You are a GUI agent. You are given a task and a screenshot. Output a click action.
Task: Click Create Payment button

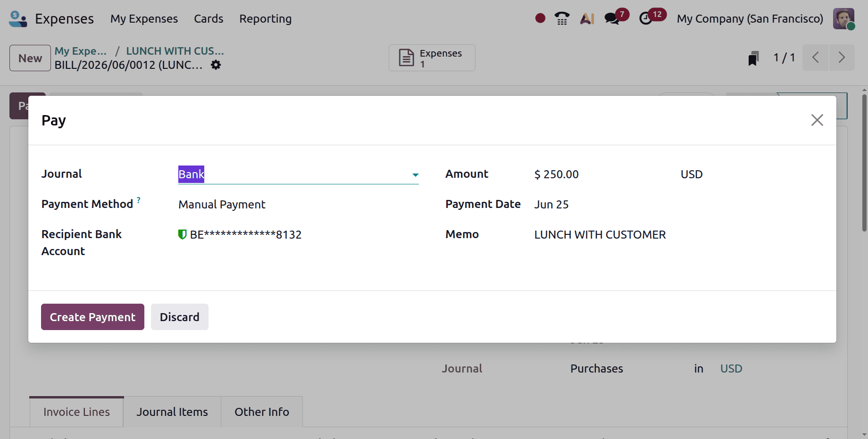pos(92,317)
